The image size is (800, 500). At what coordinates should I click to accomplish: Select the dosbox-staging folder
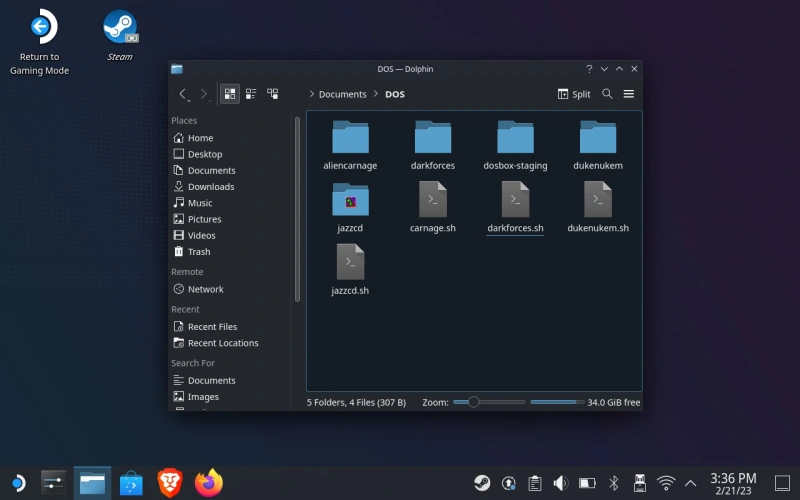(515, 145)
